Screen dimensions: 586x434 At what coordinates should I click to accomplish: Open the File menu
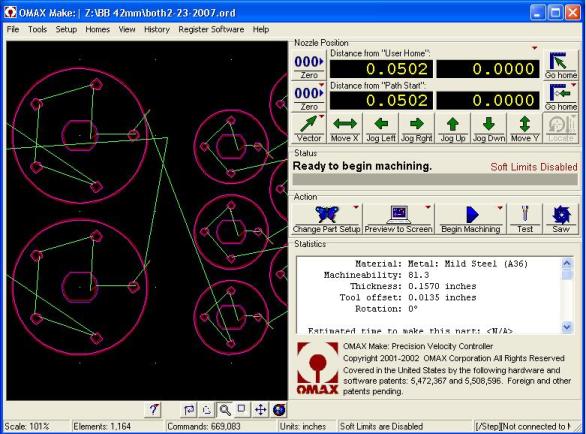click(13, 29)
